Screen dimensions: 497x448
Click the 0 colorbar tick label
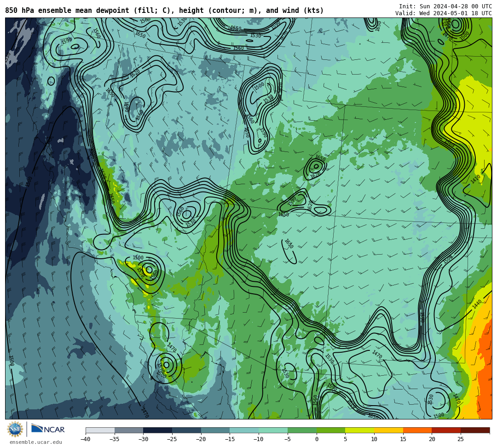(x=317, y=439)
